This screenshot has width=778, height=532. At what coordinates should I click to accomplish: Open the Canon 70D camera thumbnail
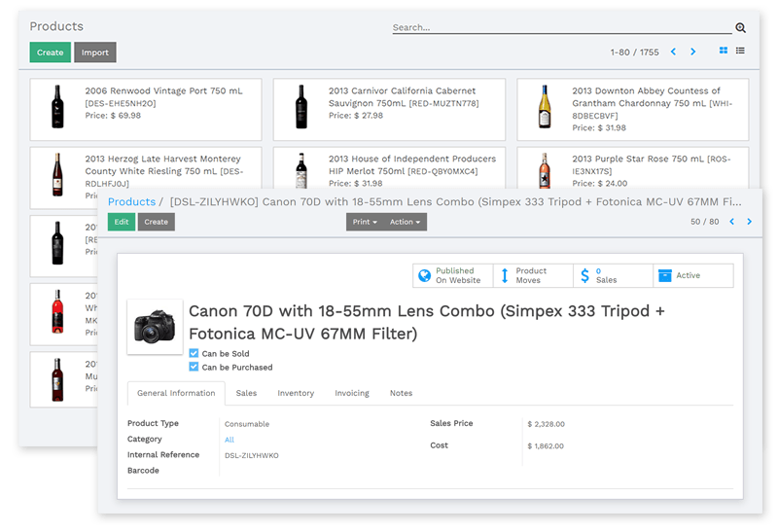(x=155, y=327)
